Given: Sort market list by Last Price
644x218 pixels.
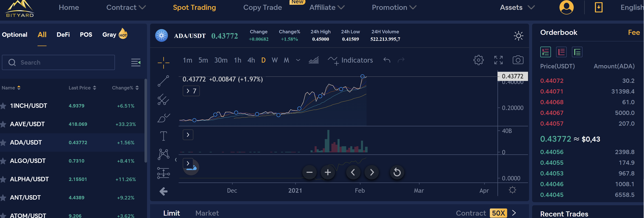Looking at the screenshot, I should point(82,88).
